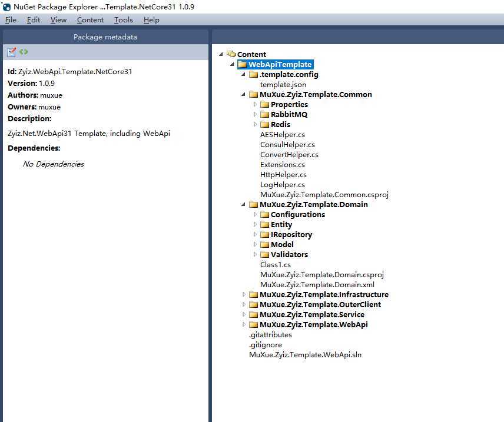Open the Edit menu
The height and width of the screenshot is (422, 504).
click(x=34, y=20)
